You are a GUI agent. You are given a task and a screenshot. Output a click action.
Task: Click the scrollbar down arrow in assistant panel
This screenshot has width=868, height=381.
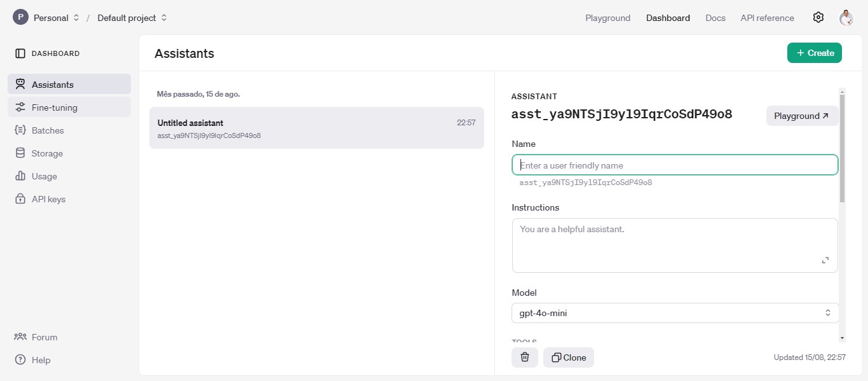[x=843, y=338]
